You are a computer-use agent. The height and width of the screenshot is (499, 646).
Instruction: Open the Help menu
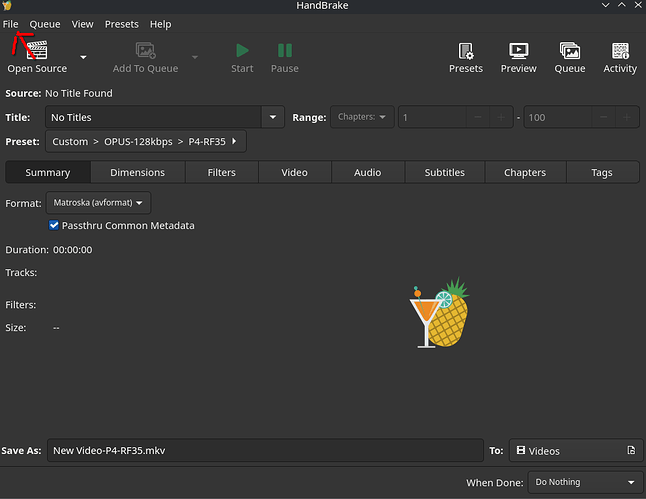160,24
